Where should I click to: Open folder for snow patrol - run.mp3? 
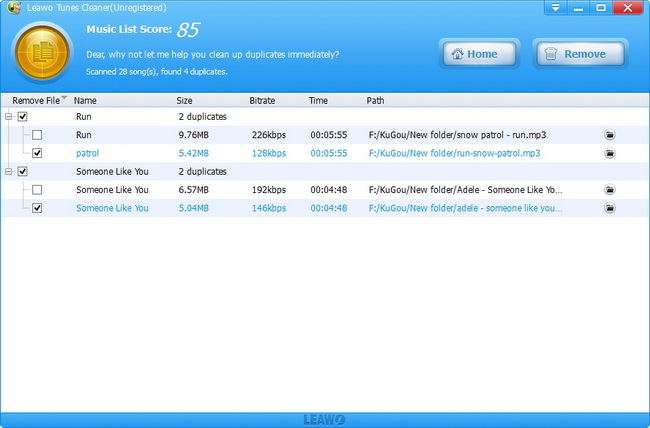pos(609,135)
